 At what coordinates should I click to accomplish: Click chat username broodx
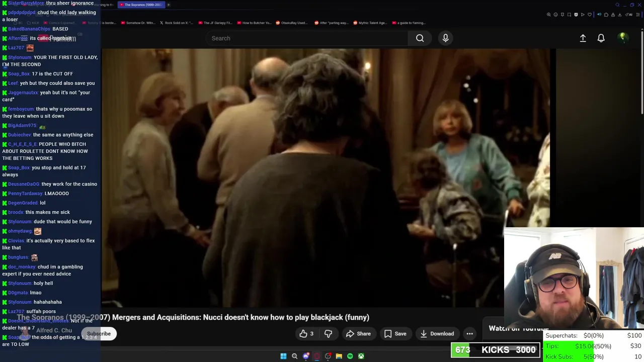[x=16, y=212]
